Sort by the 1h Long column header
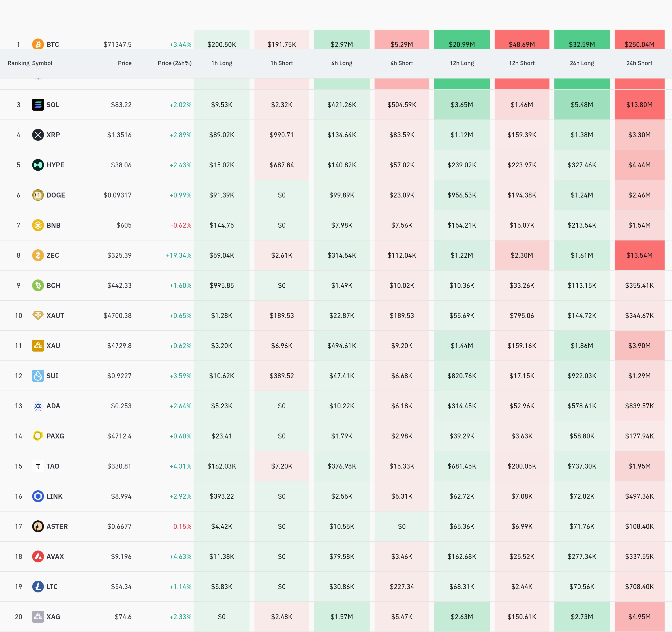 coord(221,63)
